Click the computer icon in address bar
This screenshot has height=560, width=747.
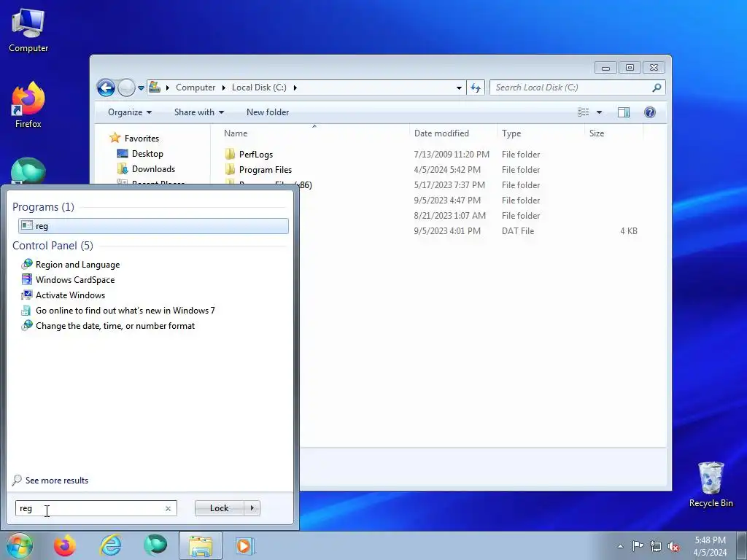pos(155,87)
